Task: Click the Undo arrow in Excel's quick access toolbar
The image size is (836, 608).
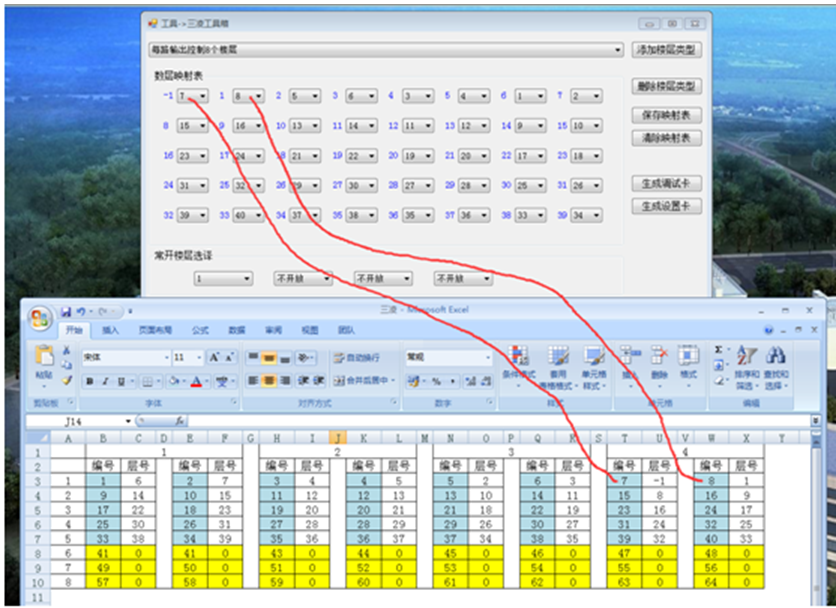Action: click(81, 311)
